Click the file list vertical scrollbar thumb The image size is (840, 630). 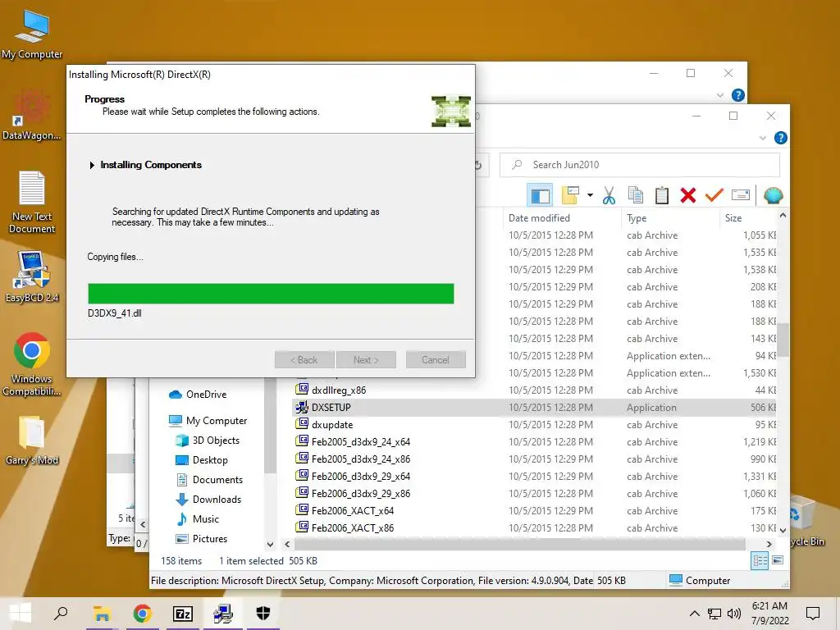[783, 340]
